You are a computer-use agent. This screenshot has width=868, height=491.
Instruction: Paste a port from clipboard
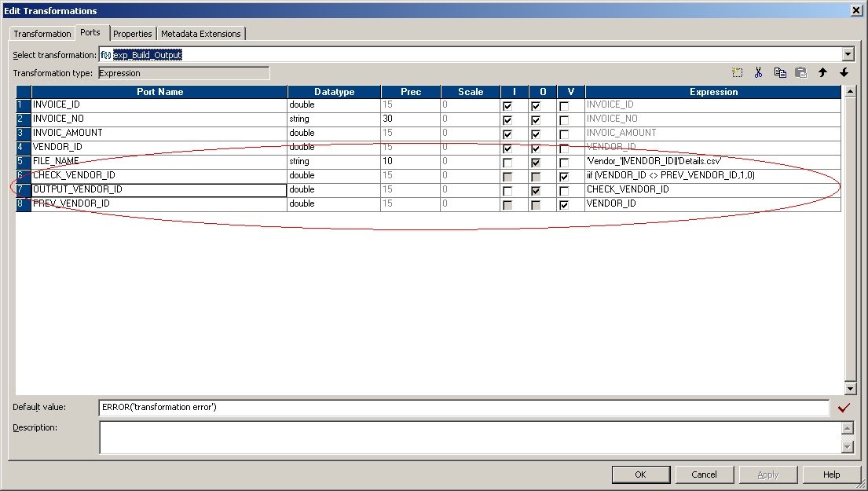pos(800,72)
